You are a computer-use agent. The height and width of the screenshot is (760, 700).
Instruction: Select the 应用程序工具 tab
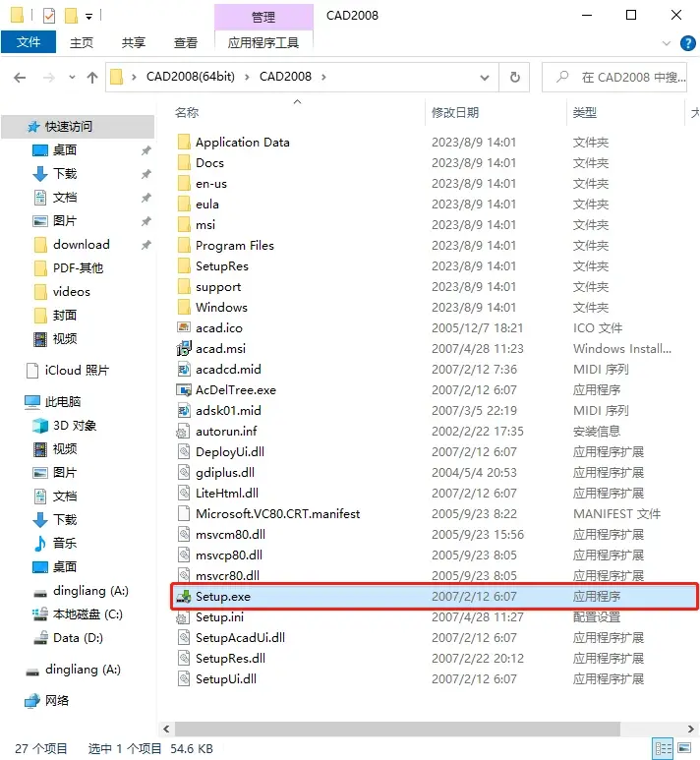click(263, 42)
